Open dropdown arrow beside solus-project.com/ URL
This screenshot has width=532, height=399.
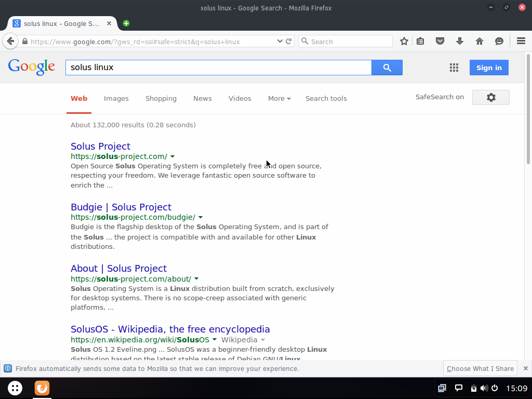[172, 156]
